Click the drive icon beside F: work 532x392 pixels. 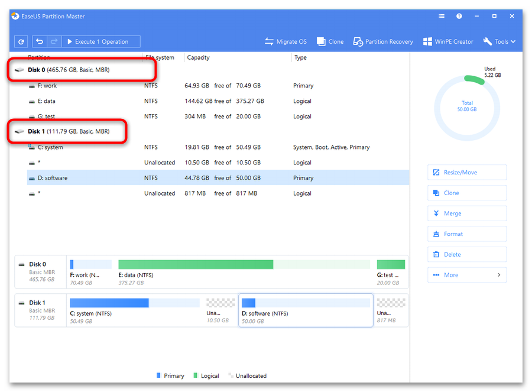[31, 86]
